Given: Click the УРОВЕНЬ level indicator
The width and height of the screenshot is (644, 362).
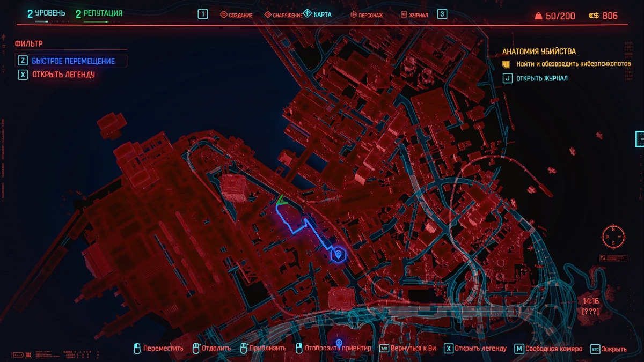Looking at the screenshot, I should click(46, 13).
